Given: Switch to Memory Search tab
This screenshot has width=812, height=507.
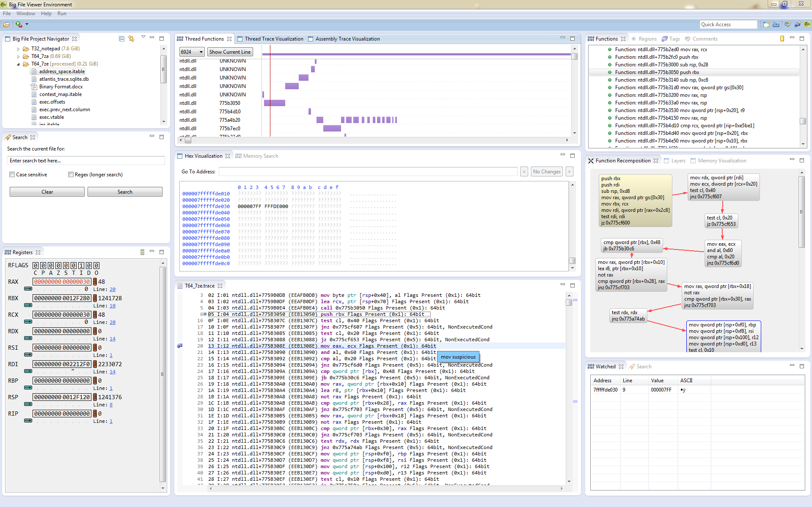Looking at the screenshot, I should point(257,156).
